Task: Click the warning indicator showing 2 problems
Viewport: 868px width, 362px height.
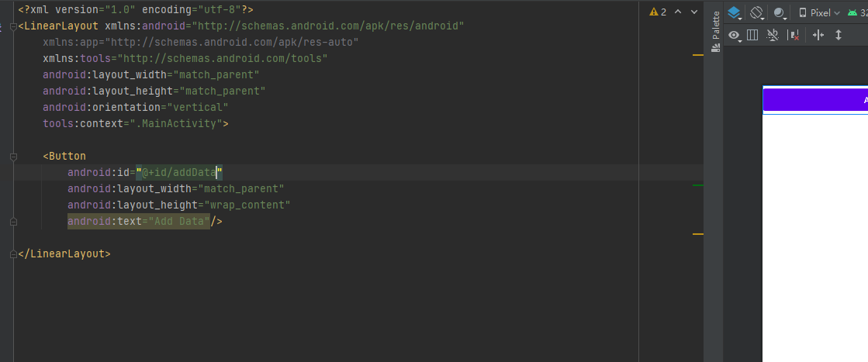Action: (659, 12)
